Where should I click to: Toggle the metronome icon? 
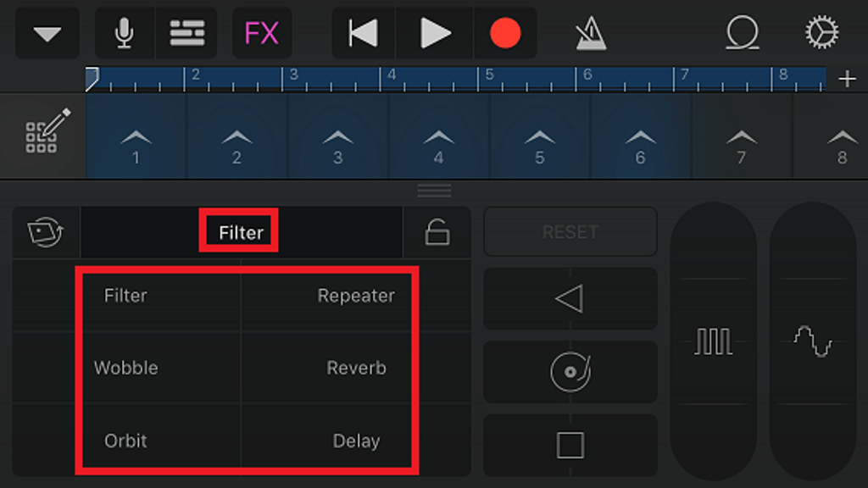(591, 33)
